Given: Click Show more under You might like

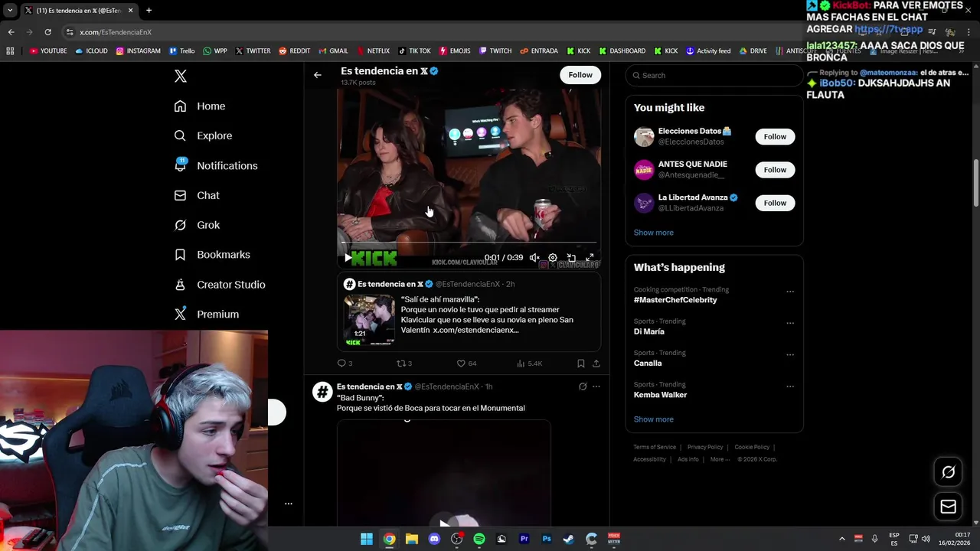Looking at the screenshot, I should coord(654,233).
